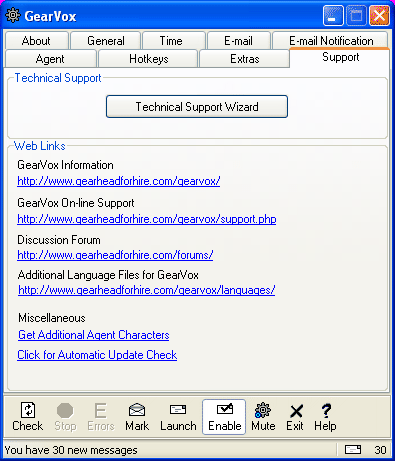Switch to the General tab
This screenshot has height=461, width=395.
click(106, 41)
